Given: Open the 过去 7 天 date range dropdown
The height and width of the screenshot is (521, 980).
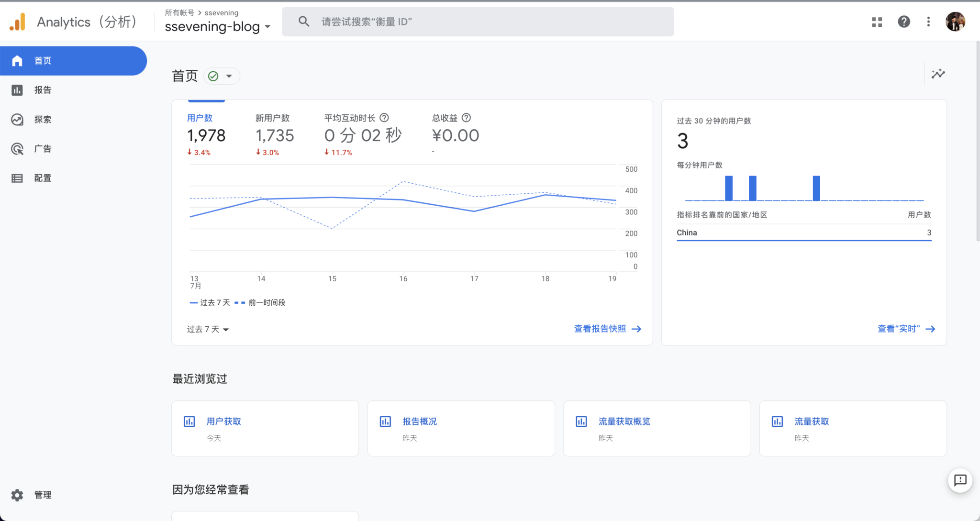Looking at the screenshot, I should [208, 329].
